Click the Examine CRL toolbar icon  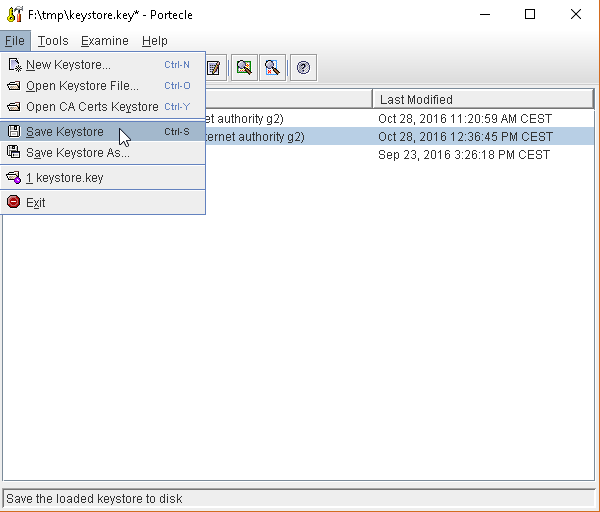coord(272,68)
